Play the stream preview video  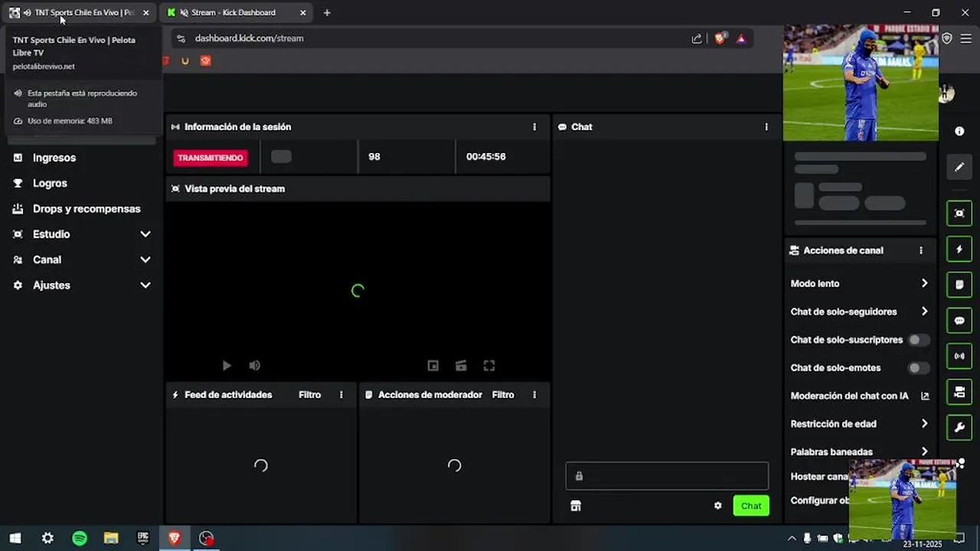coord(227,366)
